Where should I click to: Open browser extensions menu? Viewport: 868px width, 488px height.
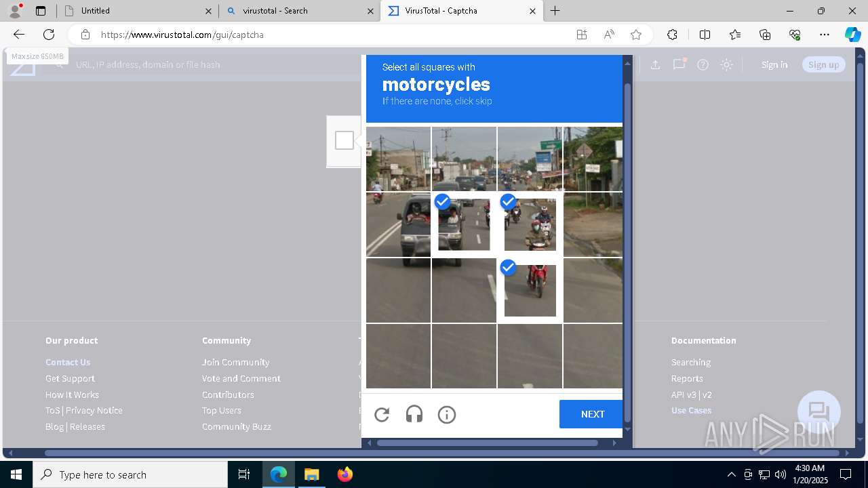672,35
